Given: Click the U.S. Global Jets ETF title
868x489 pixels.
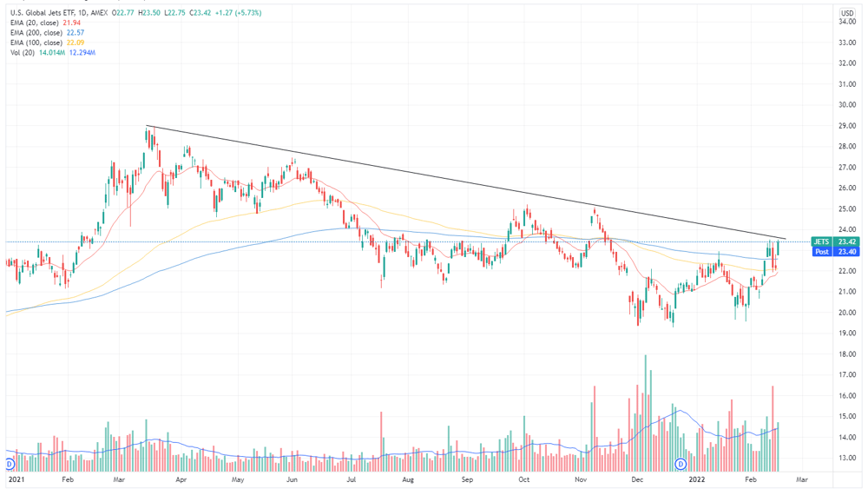Looking at the screenshot, I should tap(42, 13).
